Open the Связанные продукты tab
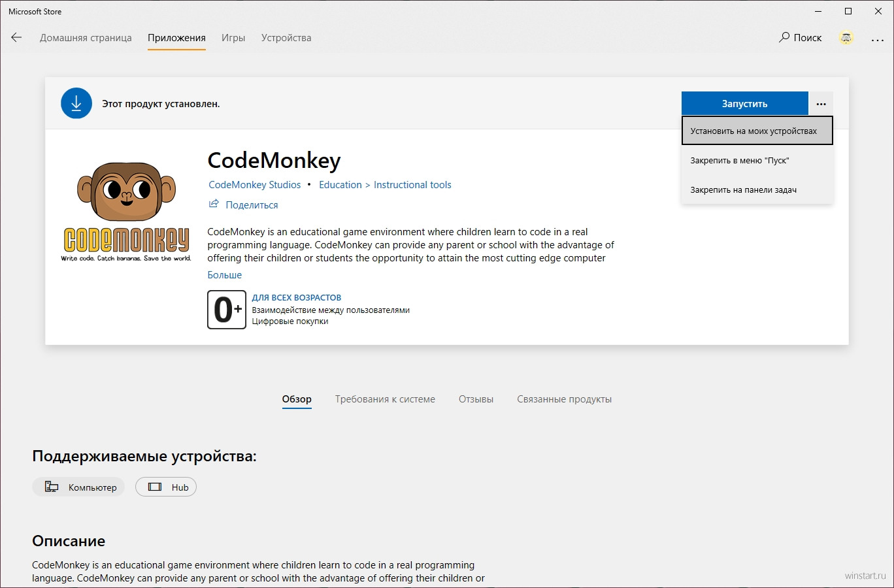 click(x=565, y=399)
